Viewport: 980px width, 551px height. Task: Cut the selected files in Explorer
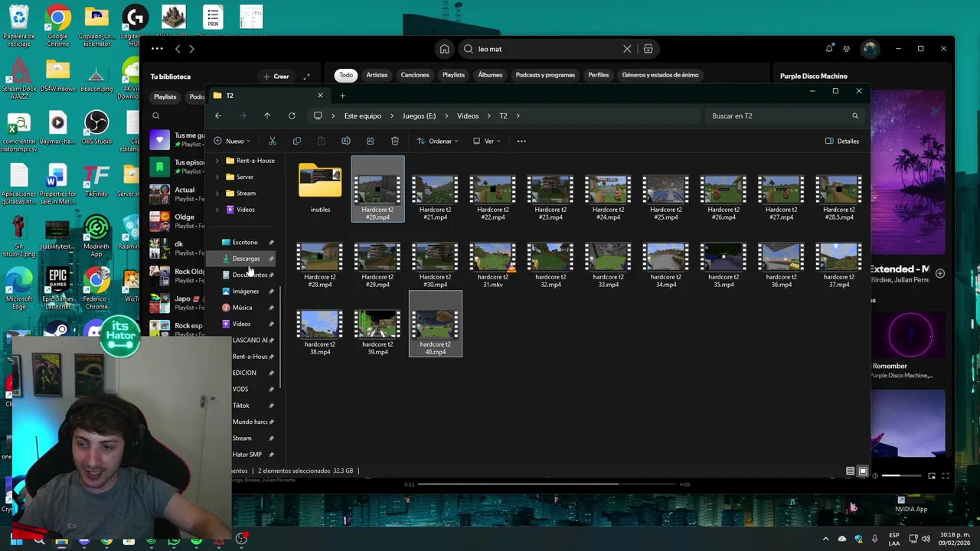[273, 141]
